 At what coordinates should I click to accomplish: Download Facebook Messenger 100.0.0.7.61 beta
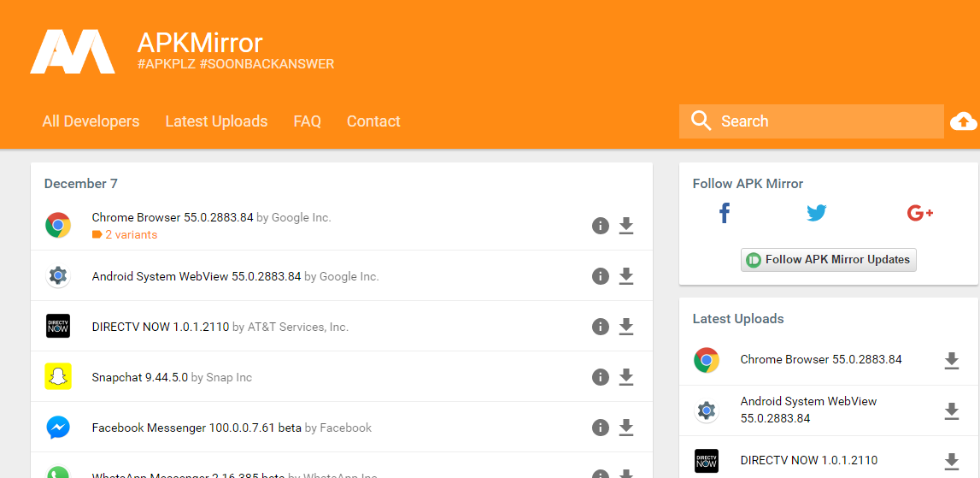pyautogui.click(x=626, y=428)
